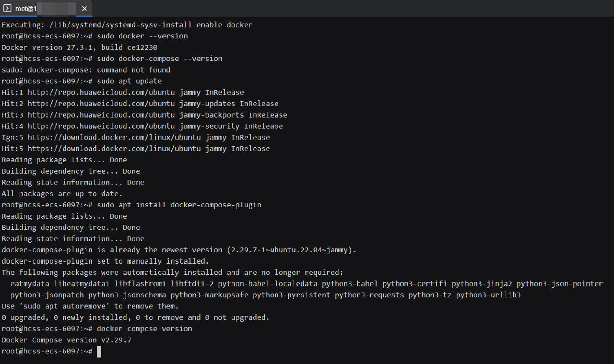Open the download.docker.com URL on Ign:5 line

click(114, 138)
